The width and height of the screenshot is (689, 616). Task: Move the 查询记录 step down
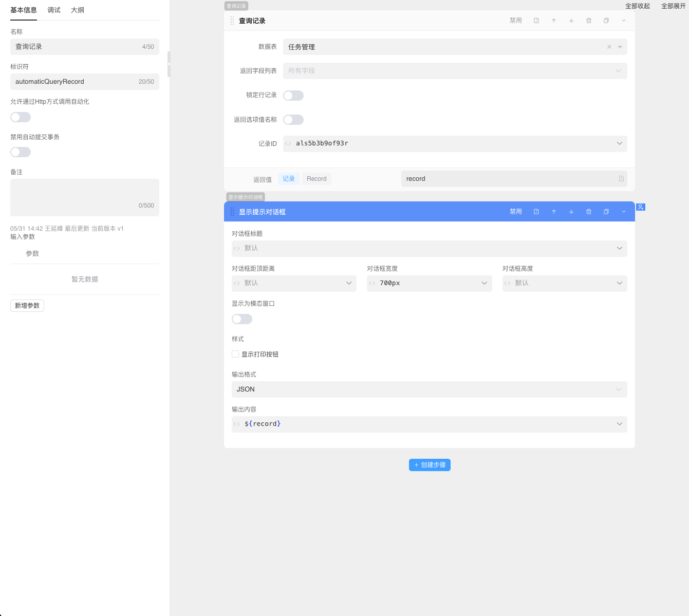click(571, 21)
